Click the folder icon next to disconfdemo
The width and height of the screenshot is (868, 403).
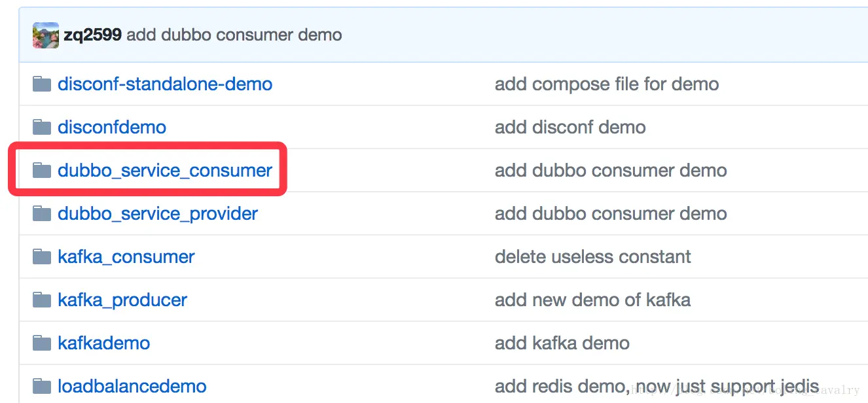42,128
